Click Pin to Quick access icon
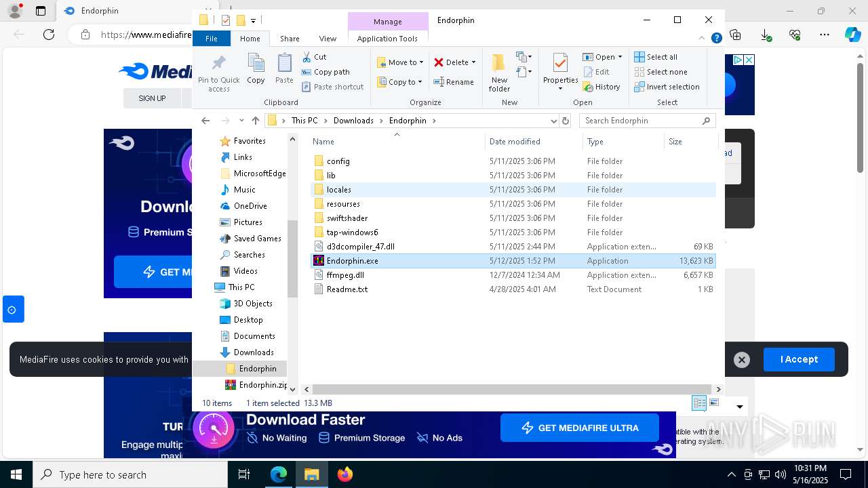Viewport: 868px width, 488px height. (x=218, y=63)
